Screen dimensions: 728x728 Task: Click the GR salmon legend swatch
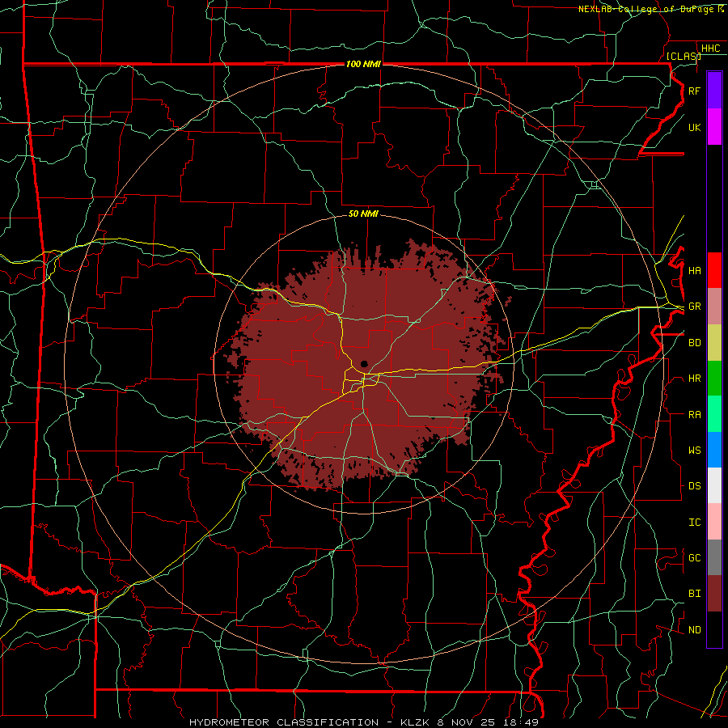714,307
